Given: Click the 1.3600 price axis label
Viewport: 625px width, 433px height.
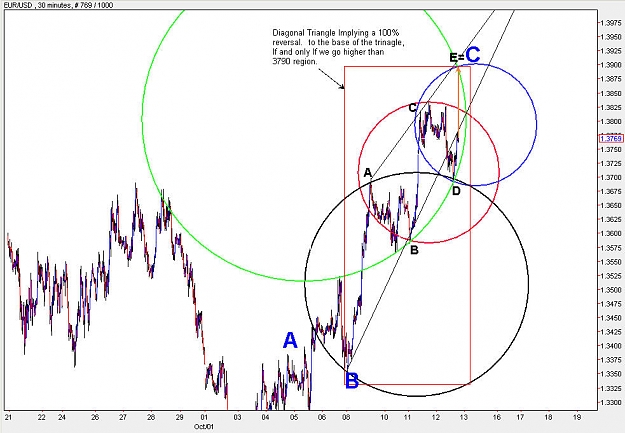Looking at the screenshot, I should 611,234.
